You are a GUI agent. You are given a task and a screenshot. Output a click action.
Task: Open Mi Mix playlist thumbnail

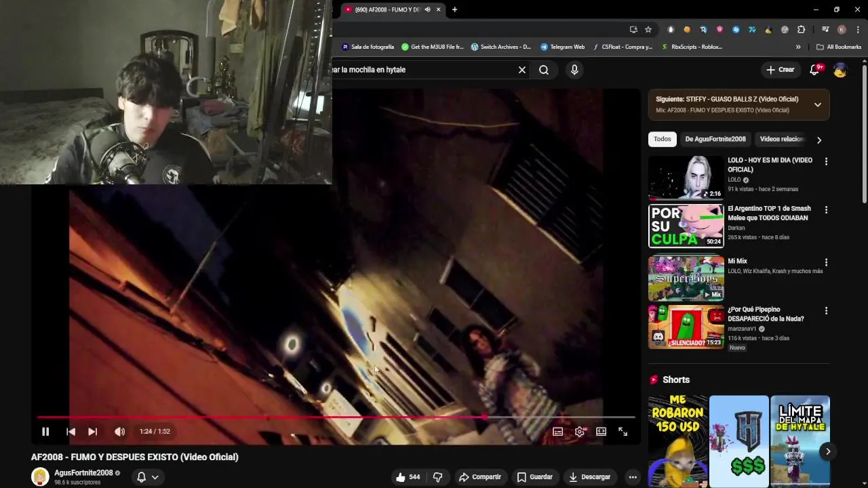pyautogui.click(x=686, y=279)
